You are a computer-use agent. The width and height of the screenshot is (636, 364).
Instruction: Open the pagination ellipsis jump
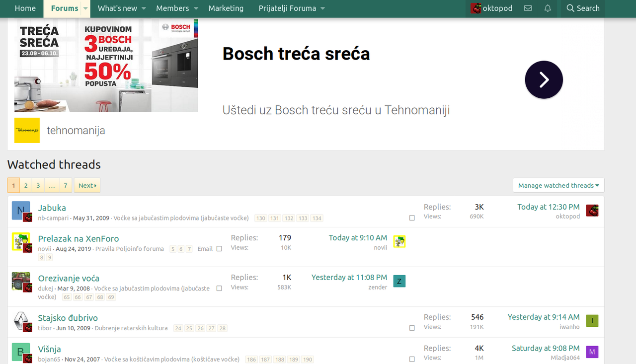point(52,185)
